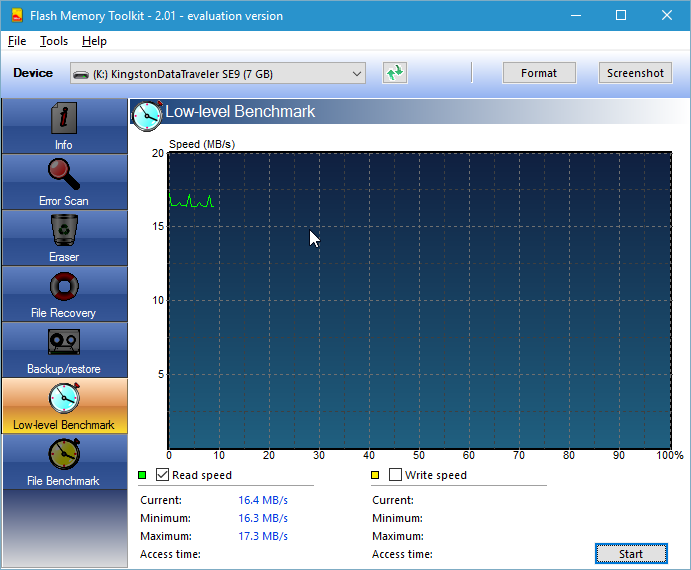
Task: Open the Tools menu
Action: [x=54, y=41]
